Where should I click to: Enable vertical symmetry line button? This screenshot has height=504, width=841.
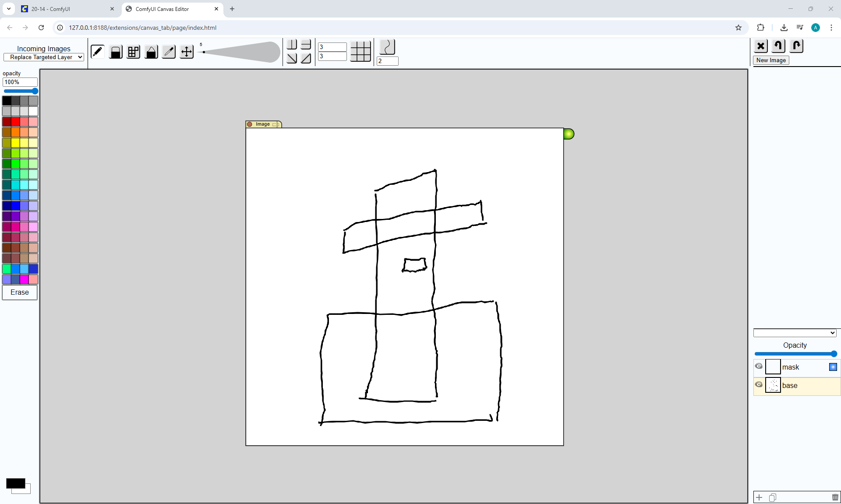click(x=292, y=44)
